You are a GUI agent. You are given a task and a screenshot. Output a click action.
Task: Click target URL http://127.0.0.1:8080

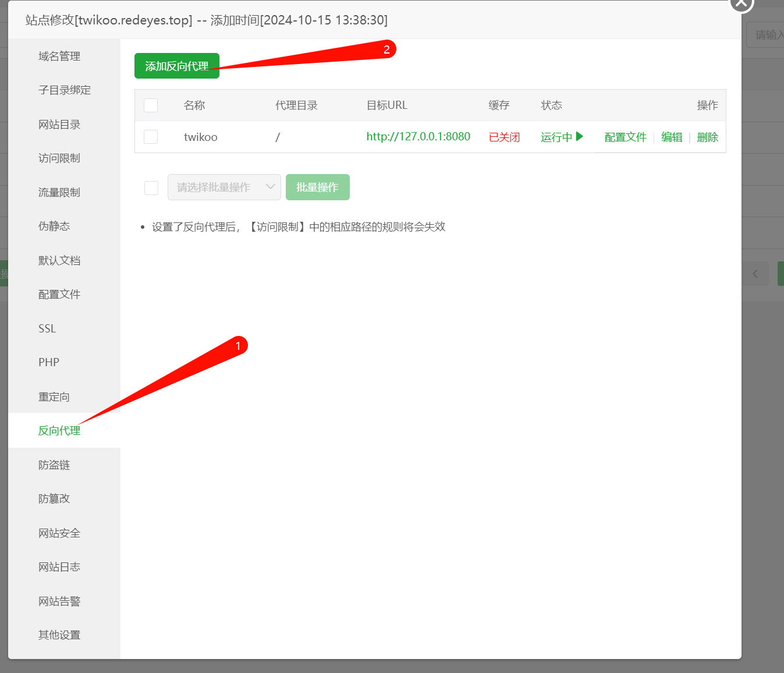coord(418,137)
